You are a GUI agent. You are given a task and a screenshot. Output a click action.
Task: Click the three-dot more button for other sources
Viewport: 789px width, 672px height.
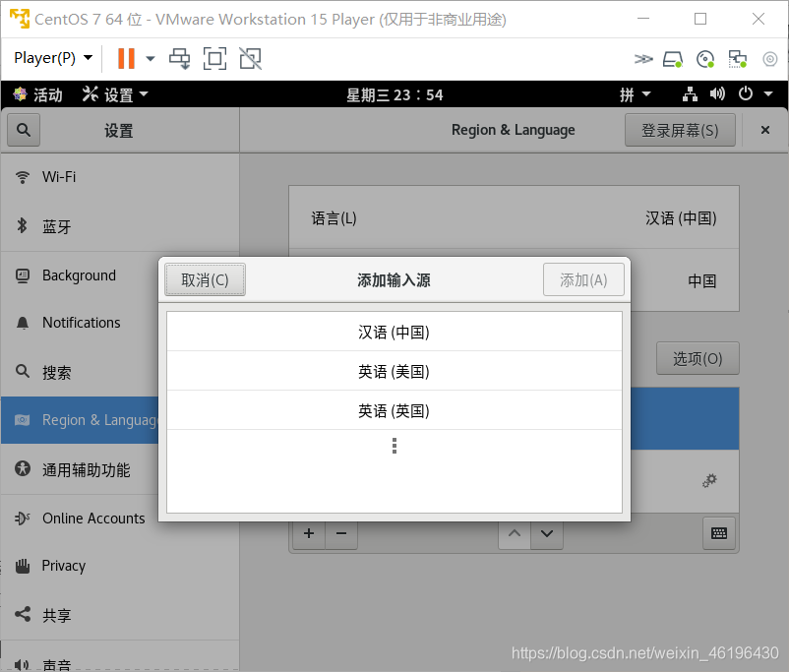(x=394, y=446)
